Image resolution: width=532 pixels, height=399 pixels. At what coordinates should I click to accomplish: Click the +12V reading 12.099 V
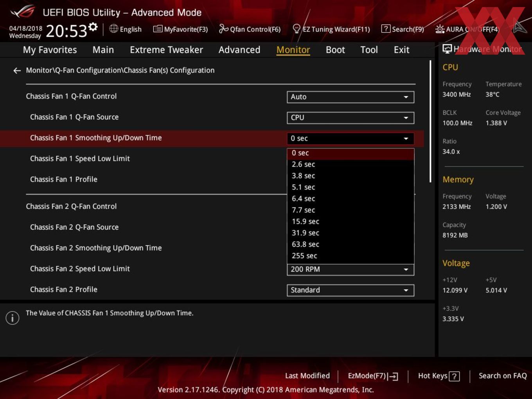pos(455,290)
